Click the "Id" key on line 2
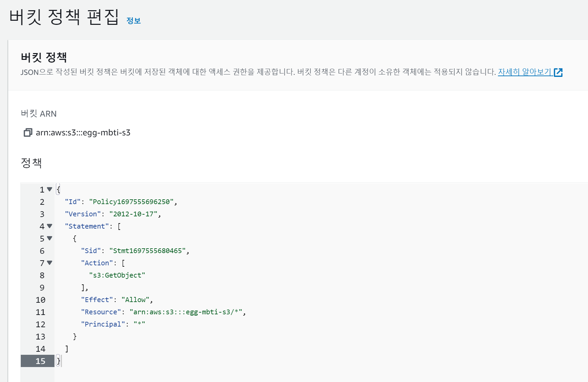Viewport: 588px width, 382px height. 73,202
